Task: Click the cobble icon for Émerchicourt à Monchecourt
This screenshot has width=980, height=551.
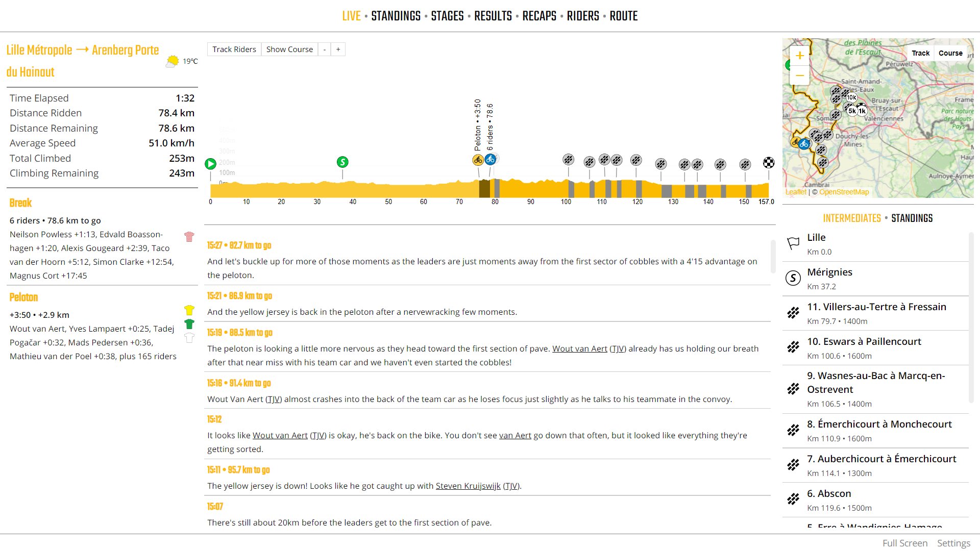Action: point(793,430)
